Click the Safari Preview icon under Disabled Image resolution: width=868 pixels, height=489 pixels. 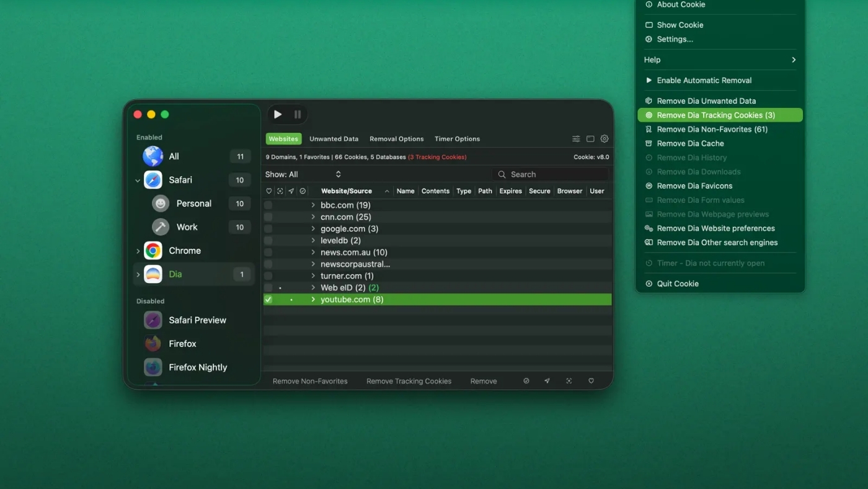pos(153,320)
